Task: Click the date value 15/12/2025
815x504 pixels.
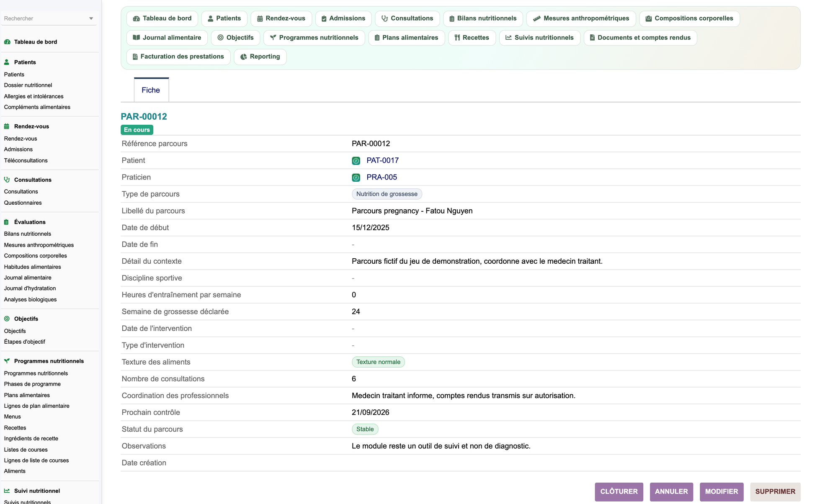Action: tap(371, 228)
